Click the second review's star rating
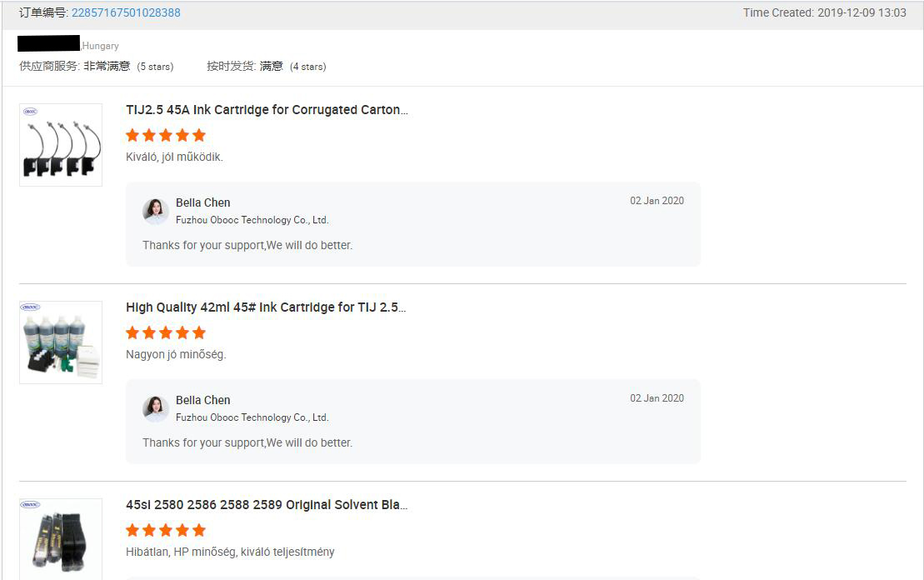The image size is (924, 580). click(166, 332)
